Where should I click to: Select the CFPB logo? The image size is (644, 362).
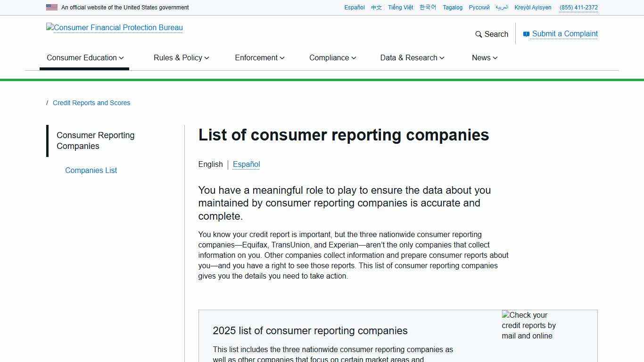pos(114,28)
